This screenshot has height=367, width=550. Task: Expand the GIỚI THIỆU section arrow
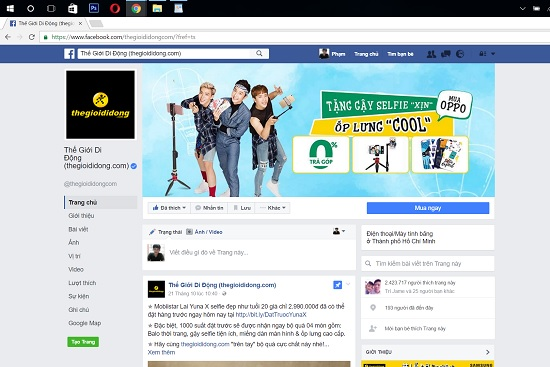(x=488, y=352)
